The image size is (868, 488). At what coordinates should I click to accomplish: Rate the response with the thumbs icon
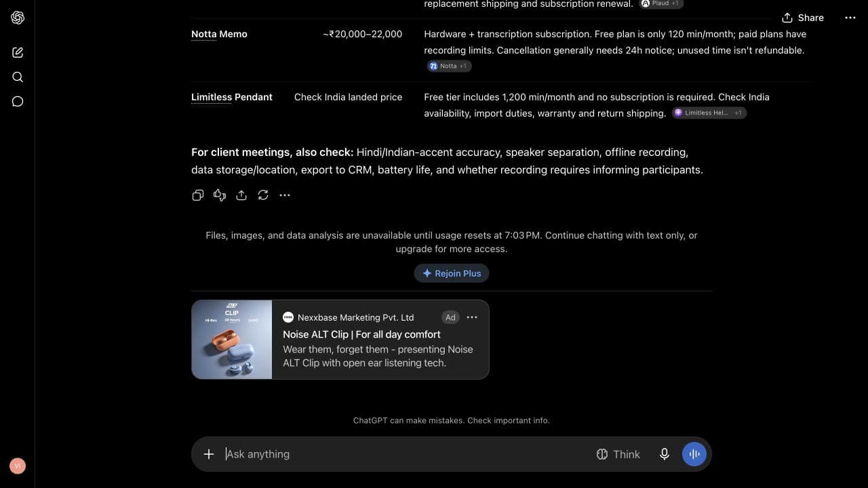(x=220, y=195)
